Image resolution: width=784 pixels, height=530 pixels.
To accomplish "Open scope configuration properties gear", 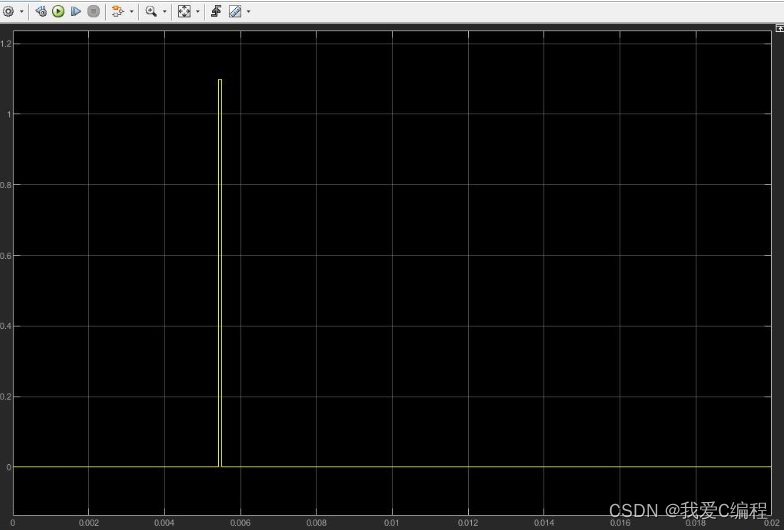I will [x=8, y=11].
